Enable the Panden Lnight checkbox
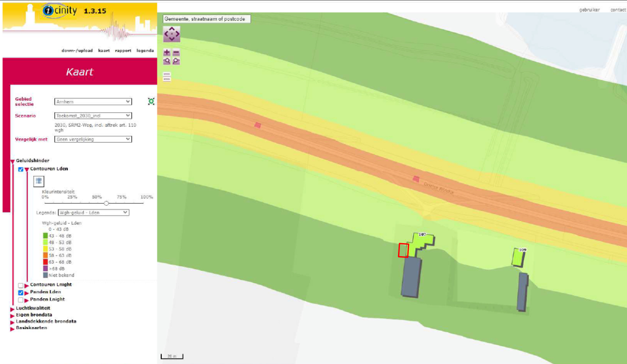This screenshot has width=627, height=364. pos(21,300)
